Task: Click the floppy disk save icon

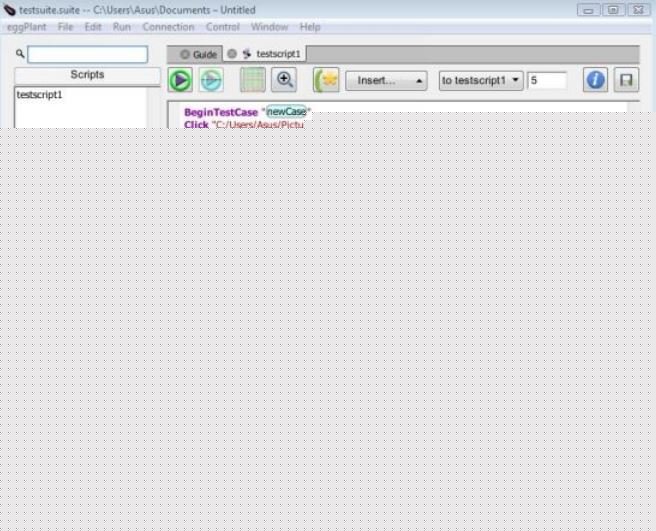Action: click(x=626, y=80)
